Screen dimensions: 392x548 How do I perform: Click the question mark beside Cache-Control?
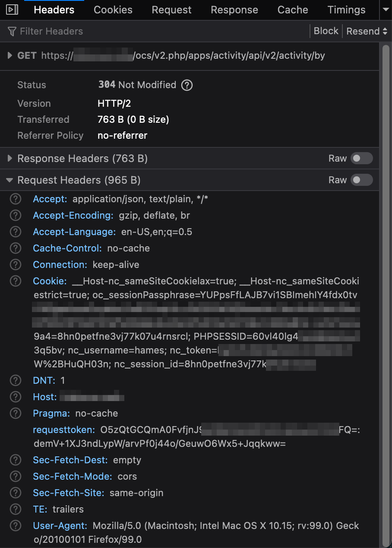click(15, 248)
